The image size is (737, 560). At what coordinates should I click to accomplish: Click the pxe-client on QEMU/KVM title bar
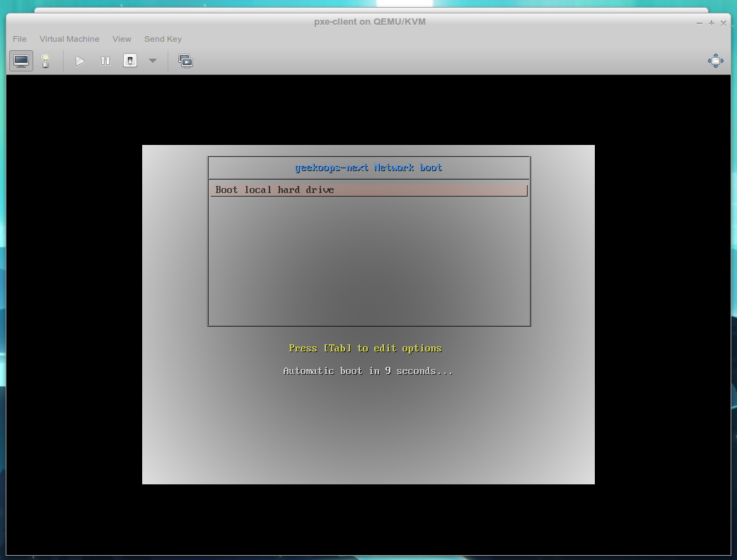tap(369, 22)
